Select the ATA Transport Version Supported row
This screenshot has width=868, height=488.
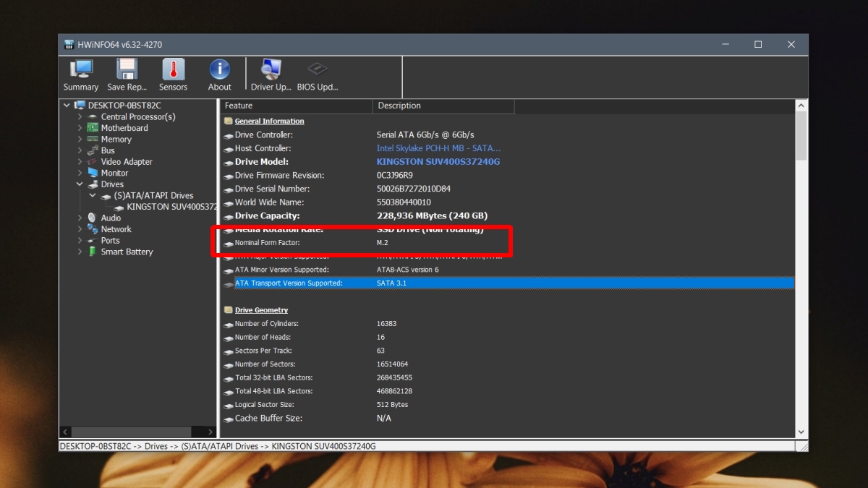point(509,283)
